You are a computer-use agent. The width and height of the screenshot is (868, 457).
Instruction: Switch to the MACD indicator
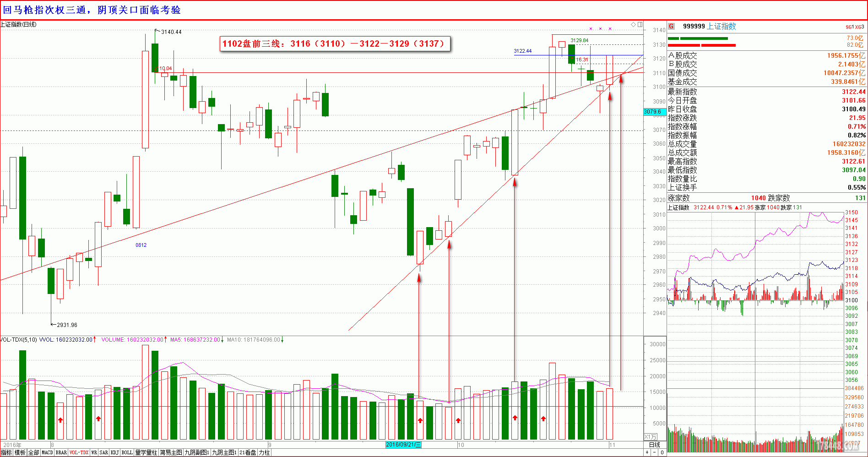48,452
